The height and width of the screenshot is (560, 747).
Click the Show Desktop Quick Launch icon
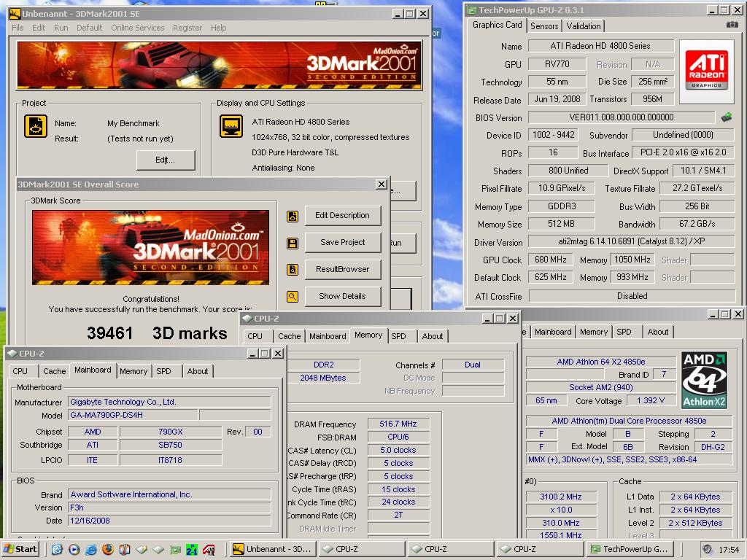point(57,550)
